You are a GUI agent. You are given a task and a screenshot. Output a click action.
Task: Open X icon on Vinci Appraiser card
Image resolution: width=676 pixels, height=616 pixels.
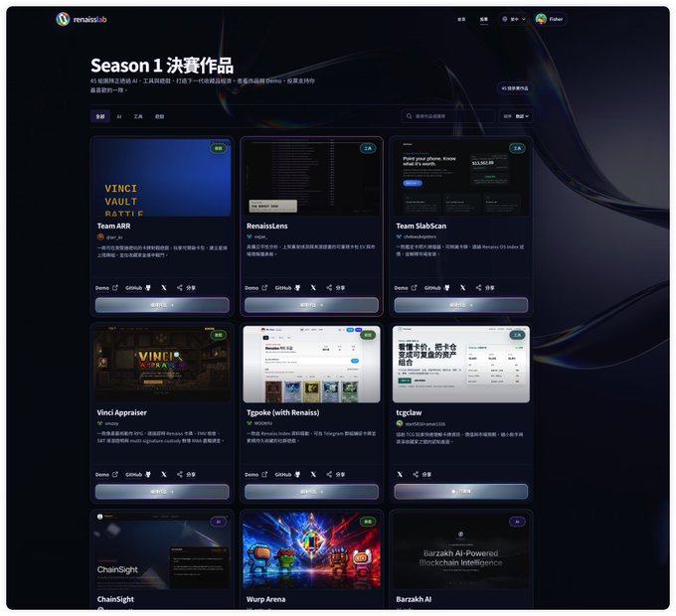click(x=164, y=474)
